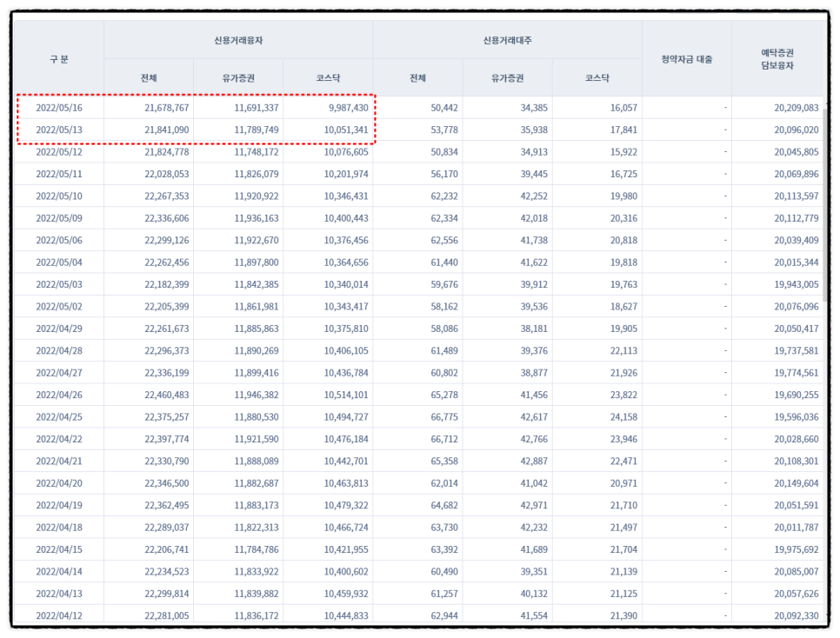Click 유가증권 header under 신용거래융자
Screen dimensions: 840x638
click(238, 77)
